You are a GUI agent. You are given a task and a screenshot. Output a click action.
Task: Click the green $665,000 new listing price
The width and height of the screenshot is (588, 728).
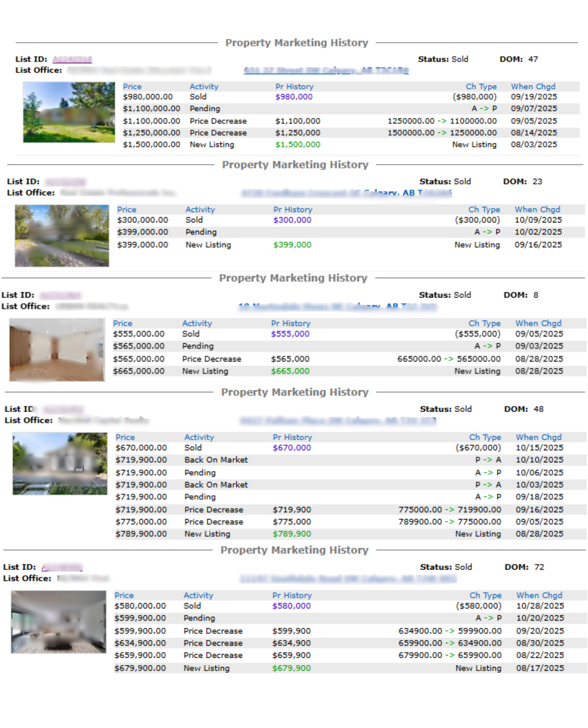click(x=290, y=371)
